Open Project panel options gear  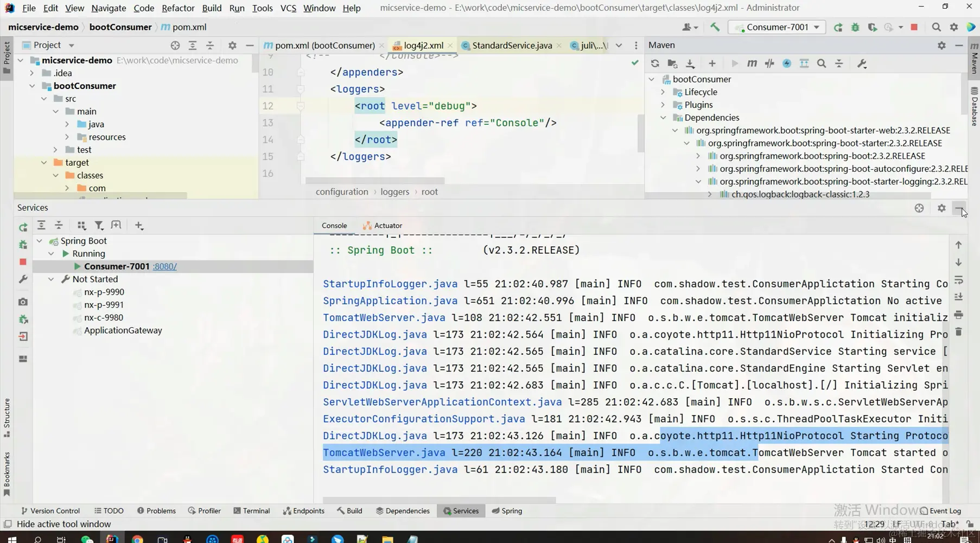point(232,46)
